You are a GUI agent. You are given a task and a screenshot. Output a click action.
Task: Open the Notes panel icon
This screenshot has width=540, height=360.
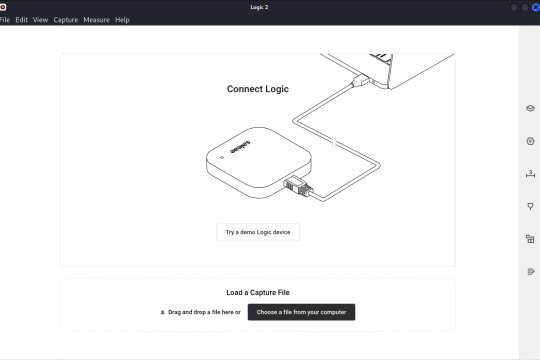click(531, 272)
